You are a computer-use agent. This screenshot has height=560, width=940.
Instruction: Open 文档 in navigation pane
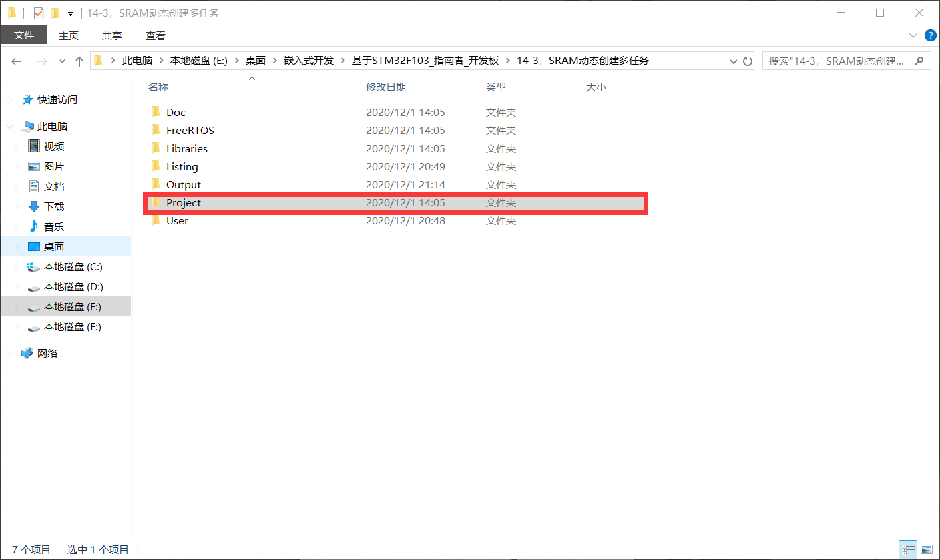54,186
